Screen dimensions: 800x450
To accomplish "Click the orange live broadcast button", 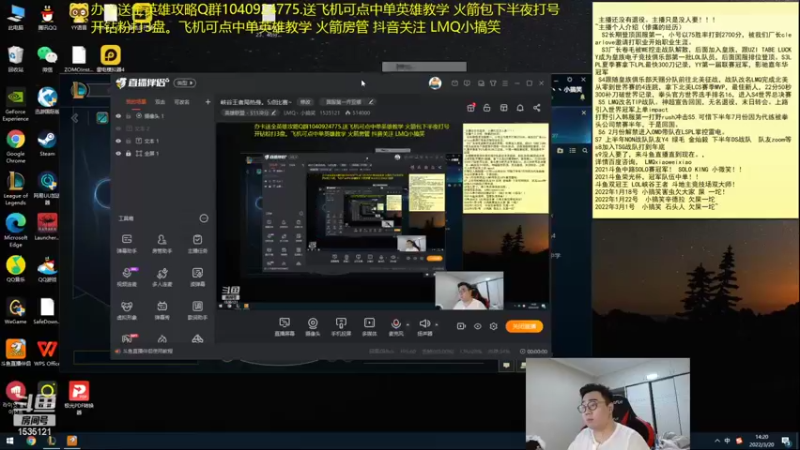I will pyautogui.click(x=524, y=326).
